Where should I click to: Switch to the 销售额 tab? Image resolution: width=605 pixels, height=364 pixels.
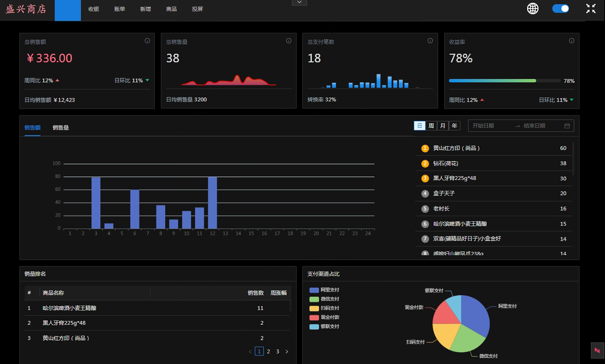point(33,128)
